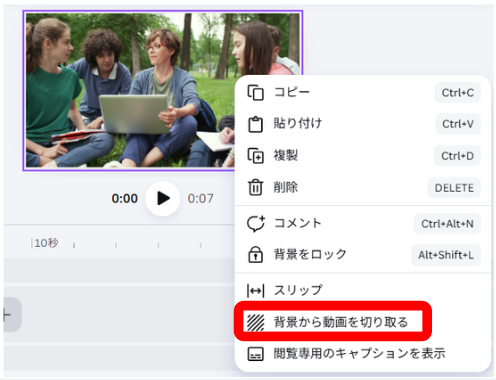496x380 pixels.
Task: Choose スリップ from the context menu
Action: (x=363, y=290)
